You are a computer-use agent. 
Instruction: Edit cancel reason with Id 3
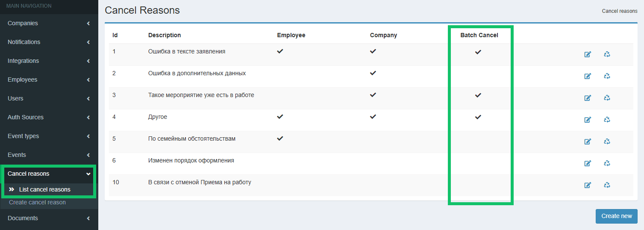[x=588, y=98]
